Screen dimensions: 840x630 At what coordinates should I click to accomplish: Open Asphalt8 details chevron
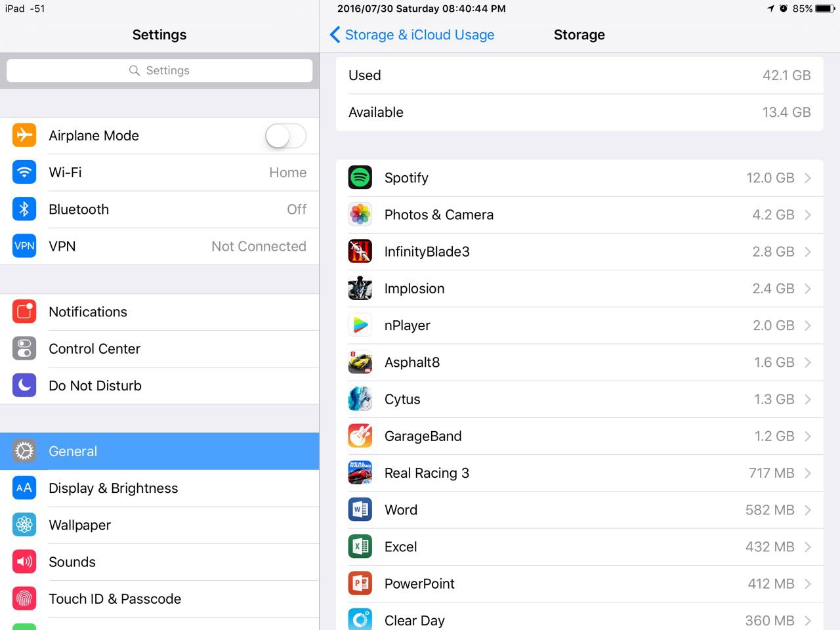808,362
